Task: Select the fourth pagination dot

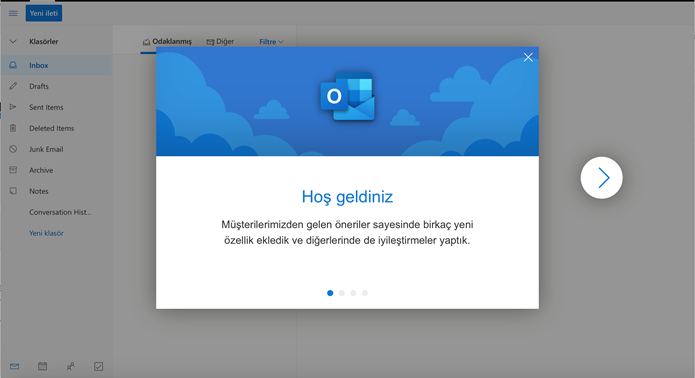Action: pyautogui.click(x=364, y=293)
